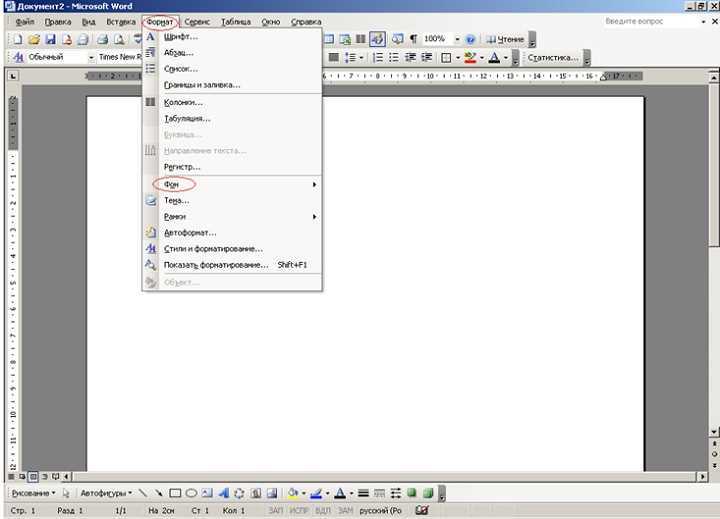Switch to Print Layout view button

34,477
